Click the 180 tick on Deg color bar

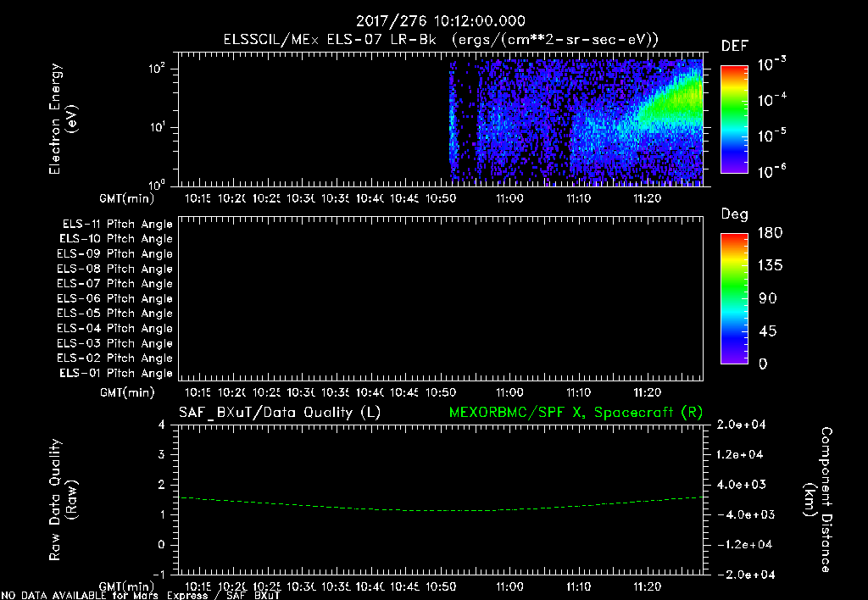[x=770, y=233]
